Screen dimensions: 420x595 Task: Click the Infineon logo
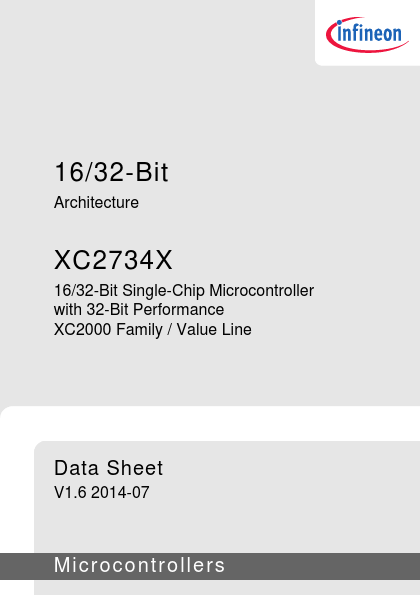(367, 34)
